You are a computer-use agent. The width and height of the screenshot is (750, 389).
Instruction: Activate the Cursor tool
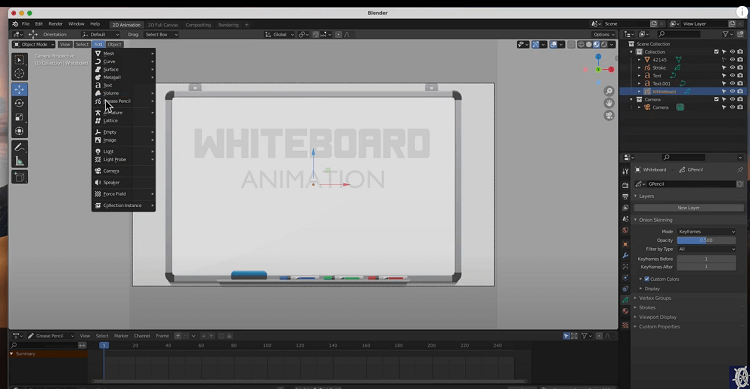click(x=19, y=73)
